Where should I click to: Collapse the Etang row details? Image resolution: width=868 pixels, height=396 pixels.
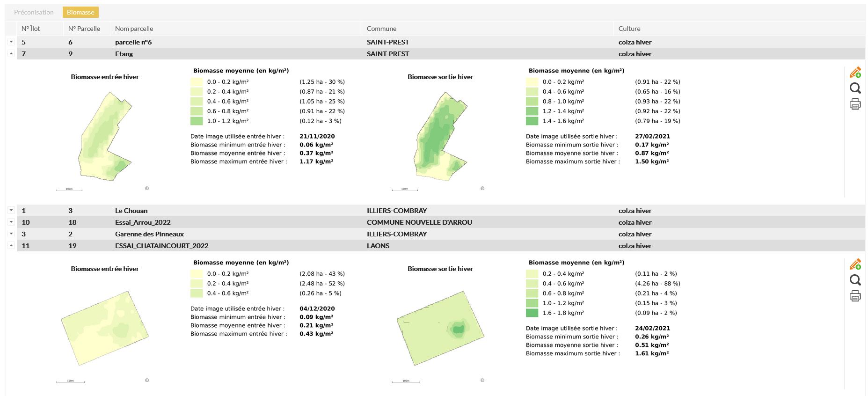[x=11, y=53]
